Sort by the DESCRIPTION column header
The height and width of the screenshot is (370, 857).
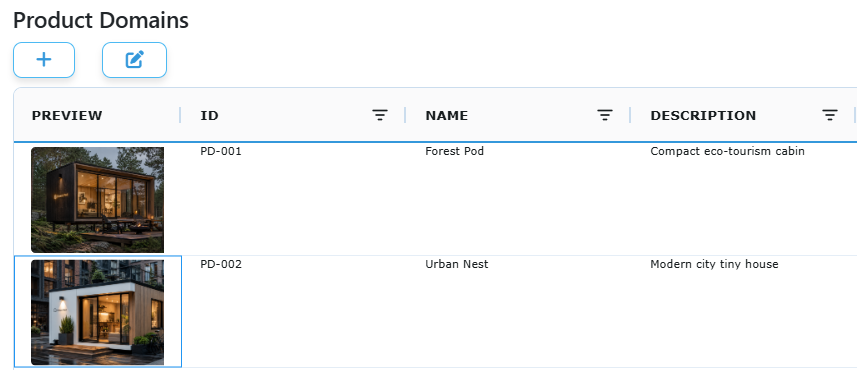[x=703, y=115]
